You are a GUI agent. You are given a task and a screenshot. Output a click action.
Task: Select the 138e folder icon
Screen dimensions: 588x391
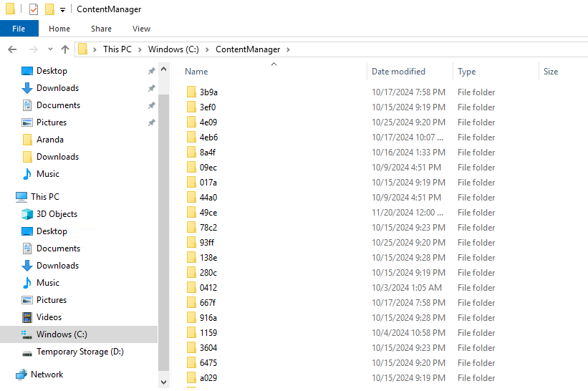(191, 258)
